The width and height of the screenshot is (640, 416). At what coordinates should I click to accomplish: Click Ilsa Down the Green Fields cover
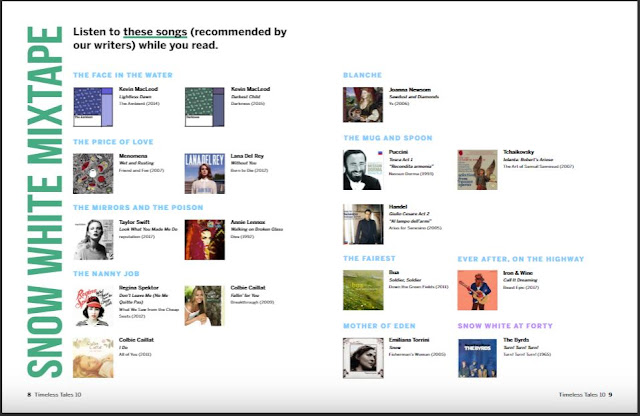coord(362,290)
